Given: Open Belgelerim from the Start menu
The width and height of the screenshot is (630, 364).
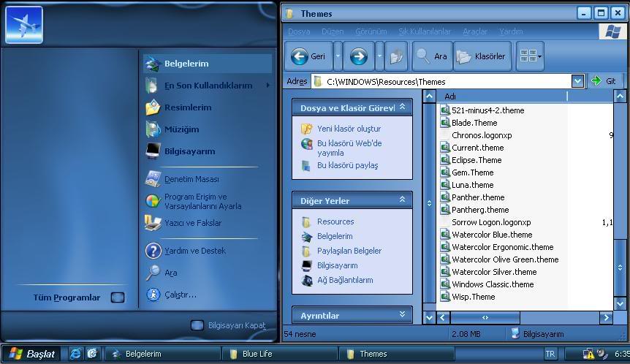Looking at the screenshot, I should click(x=208, y=64).
